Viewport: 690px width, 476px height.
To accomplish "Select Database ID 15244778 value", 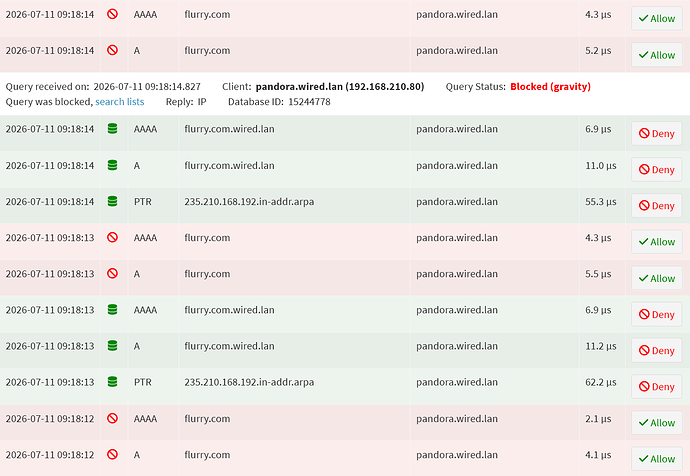I will coord(309,102).
